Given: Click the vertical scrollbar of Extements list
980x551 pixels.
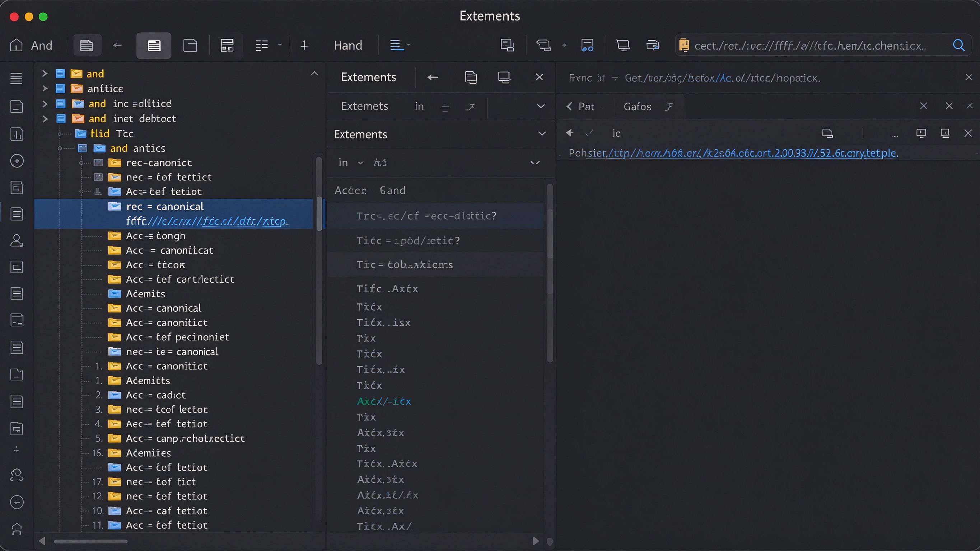Looking at the screenshot, I should pos(550,273).
